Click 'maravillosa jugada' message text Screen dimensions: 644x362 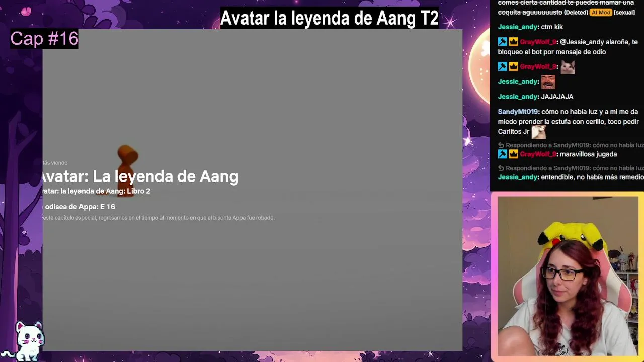click(x=588, y=154)
